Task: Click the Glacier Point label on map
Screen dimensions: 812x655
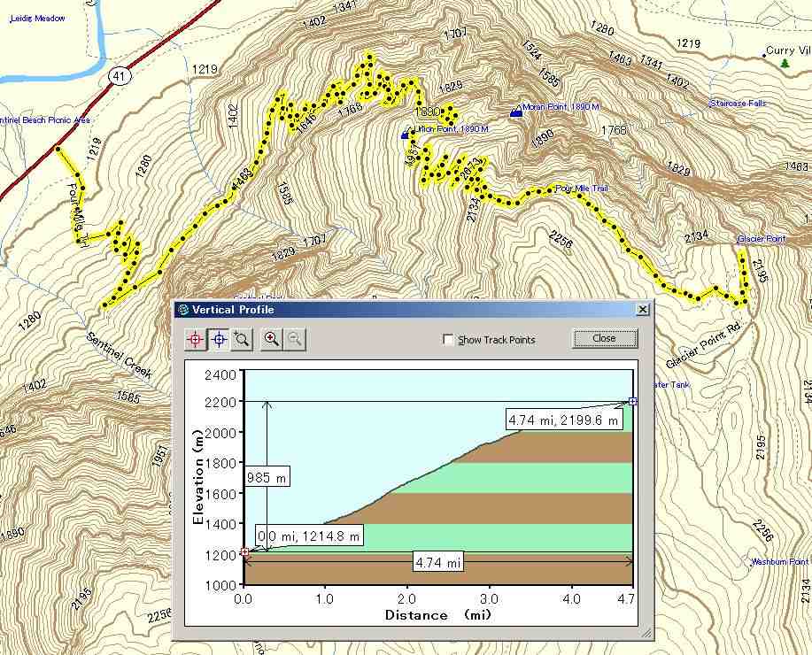Action: pos(762,239)
